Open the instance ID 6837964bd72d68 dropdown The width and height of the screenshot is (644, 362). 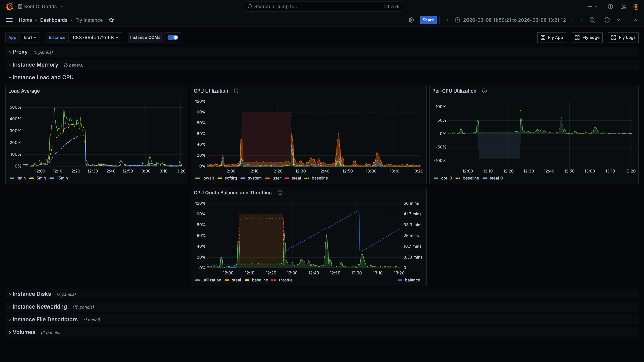click(96, 37)
